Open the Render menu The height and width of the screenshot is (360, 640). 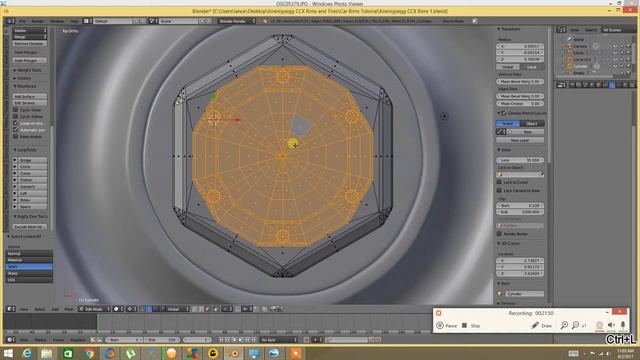(x=38, y=21)
